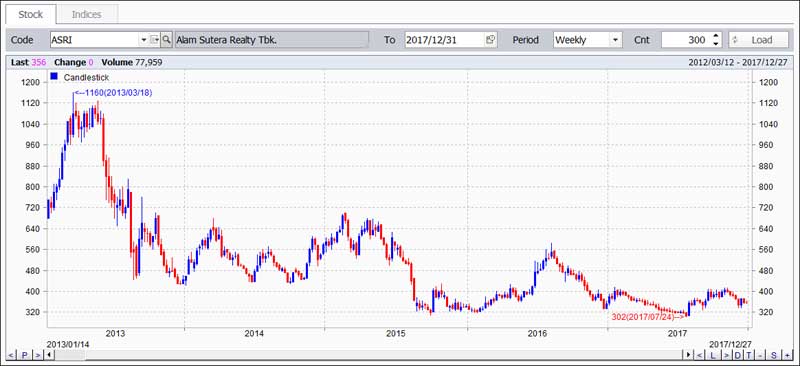Click the '+' zoom in button
The height and width of the screenshot is (366, 800).
coord(787,355)
